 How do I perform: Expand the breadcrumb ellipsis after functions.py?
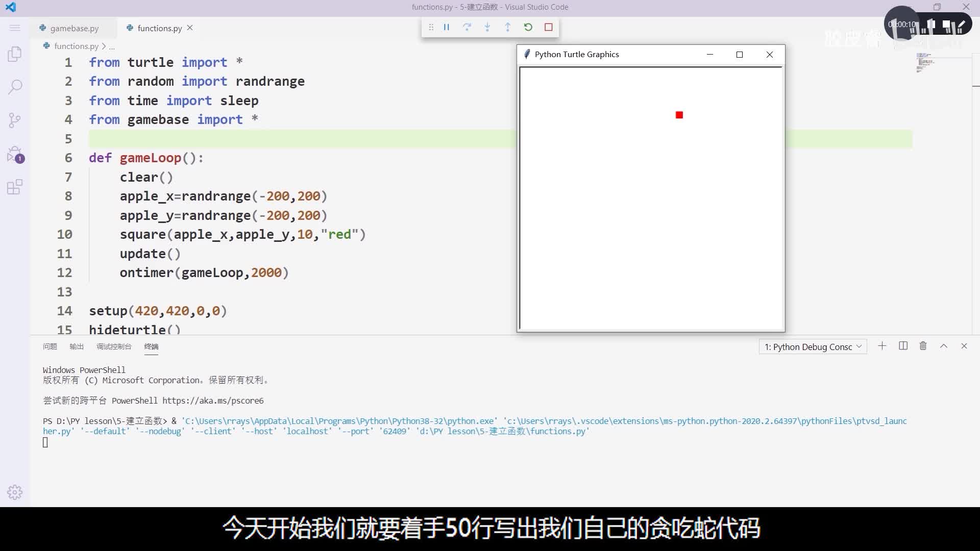[112, 46]
